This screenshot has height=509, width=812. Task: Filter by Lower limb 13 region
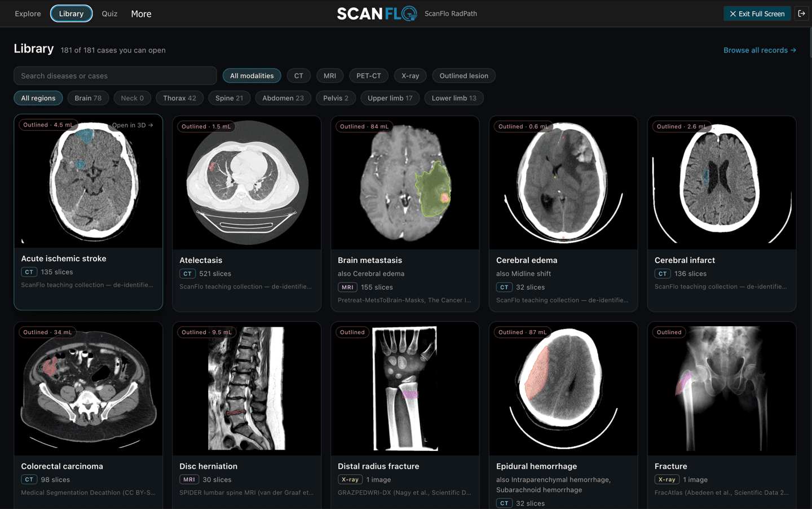(x=454, y=98)
